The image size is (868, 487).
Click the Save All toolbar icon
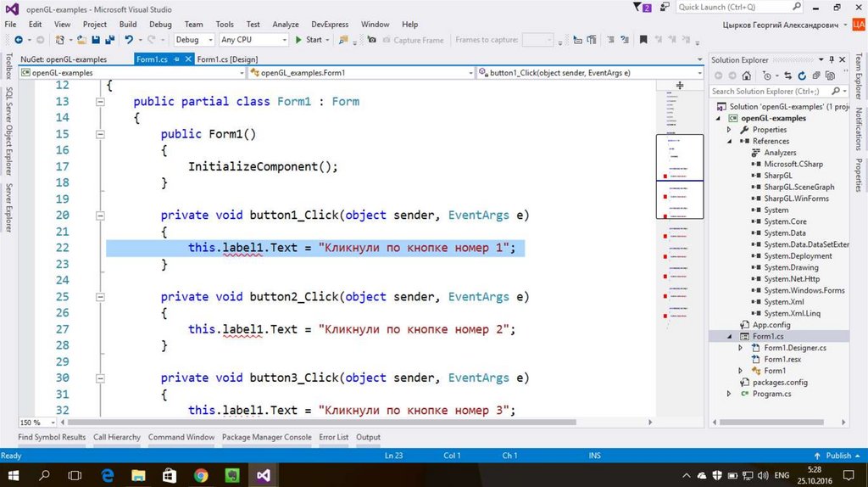tap(110, 40)
